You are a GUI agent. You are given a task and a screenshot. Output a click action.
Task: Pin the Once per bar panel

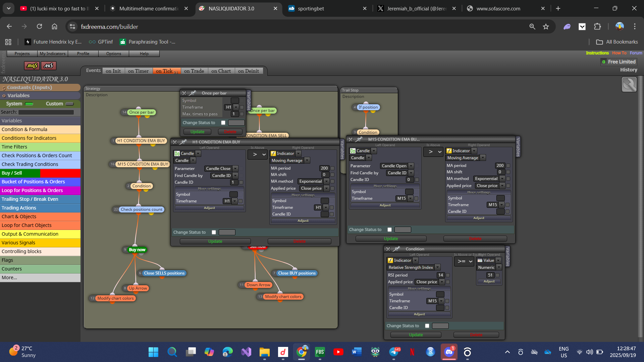(193, 93)
